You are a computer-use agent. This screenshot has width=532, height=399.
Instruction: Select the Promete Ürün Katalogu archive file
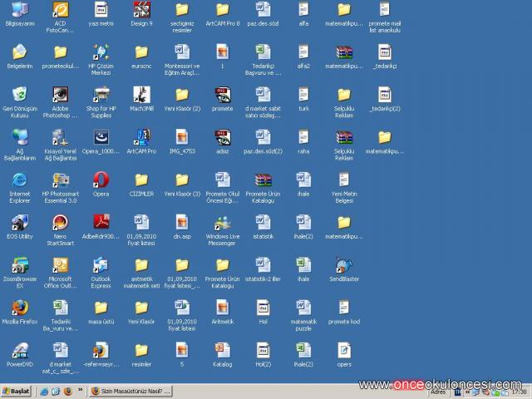[x=263, y=180]
